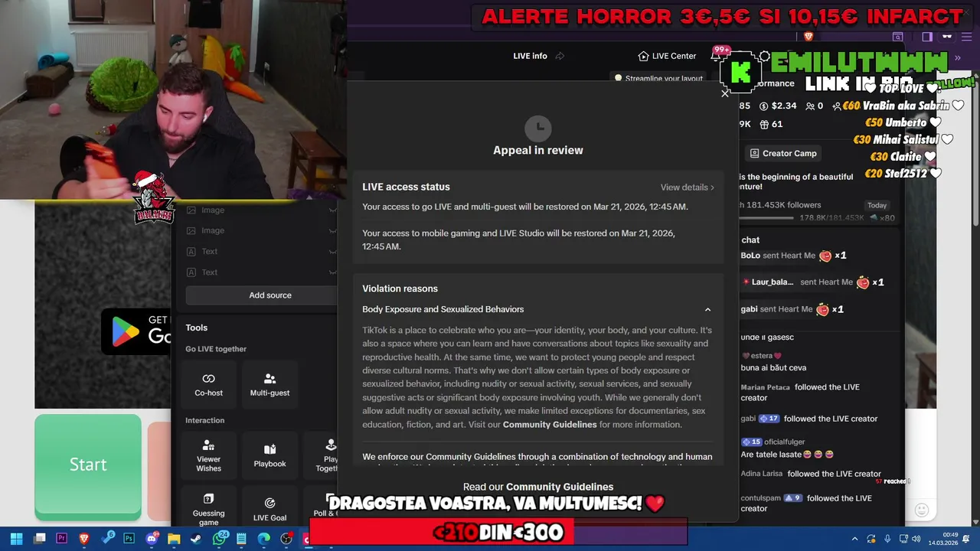
Task: Open Photoshop from the taskbar
Action: (129, 539)
